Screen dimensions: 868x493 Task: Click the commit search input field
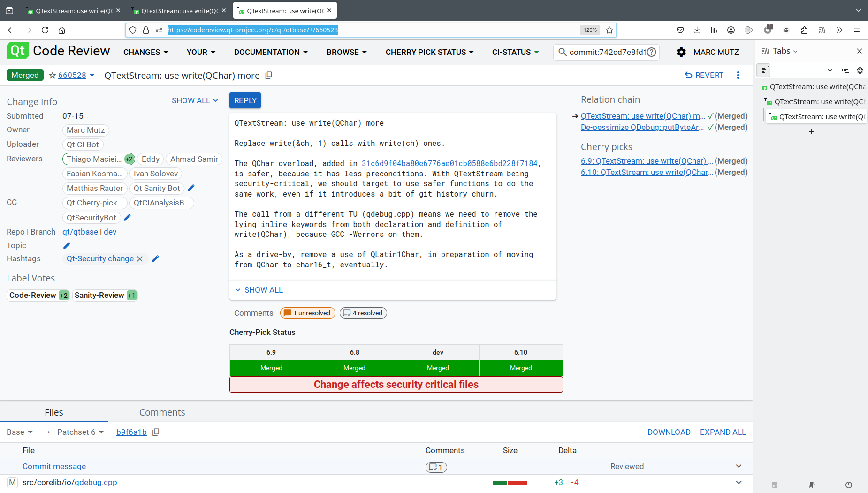607,52
